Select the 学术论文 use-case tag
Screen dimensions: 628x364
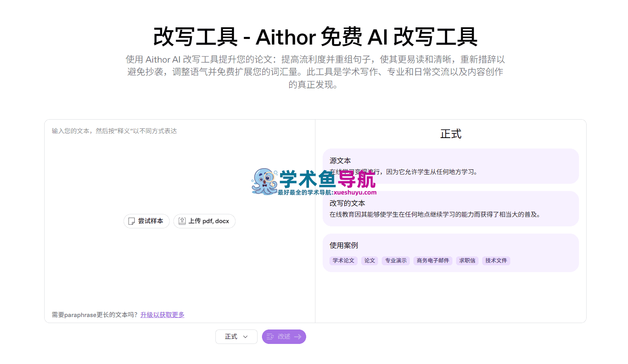(x=344, y=261)
